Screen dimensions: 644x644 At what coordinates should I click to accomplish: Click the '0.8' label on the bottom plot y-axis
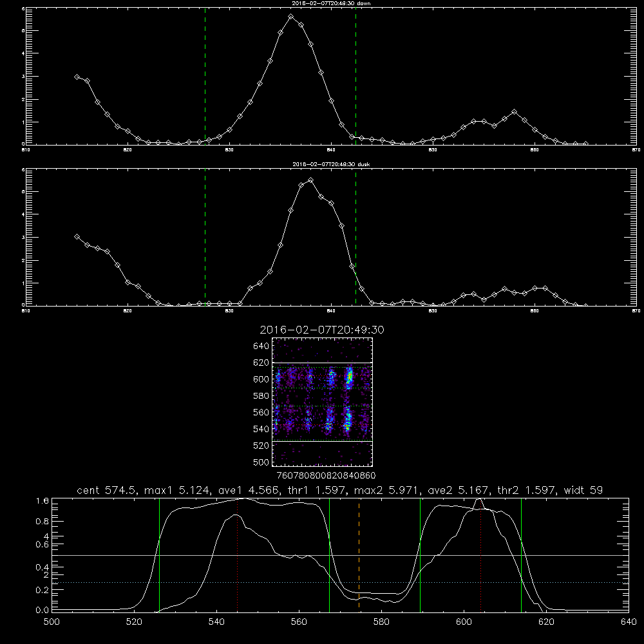click(43, 521)
